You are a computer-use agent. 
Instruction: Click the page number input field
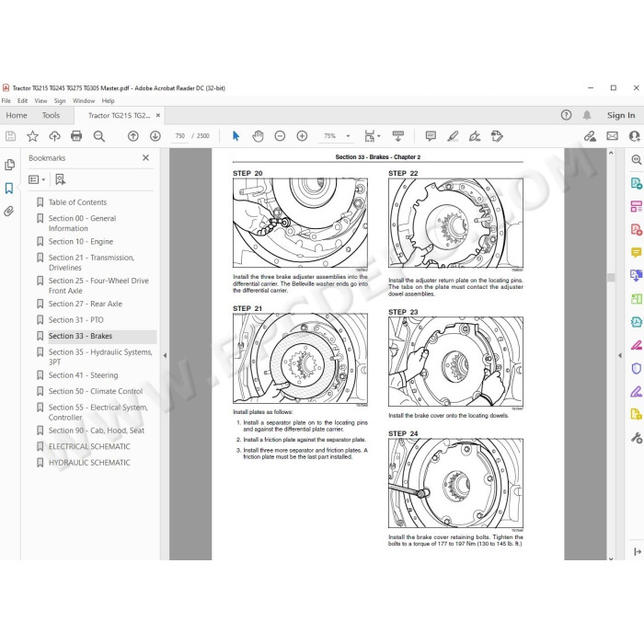180,136
